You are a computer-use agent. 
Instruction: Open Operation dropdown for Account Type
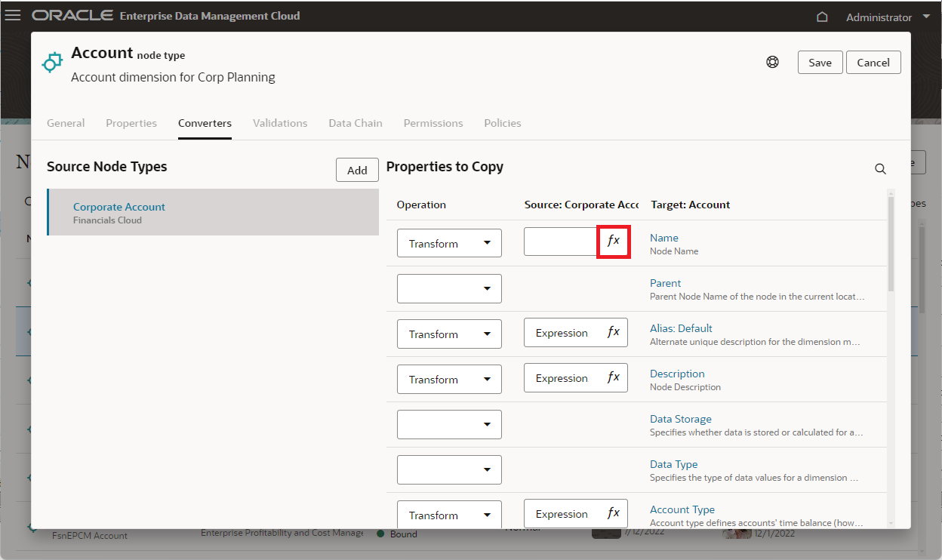pyautogui.click(x=449, y=515)
